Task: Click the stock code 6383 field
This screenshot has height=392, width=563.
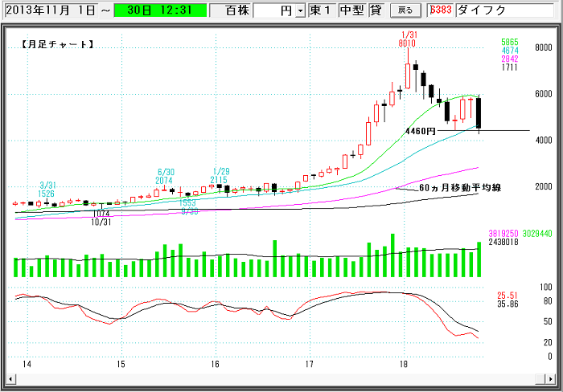Action: 441,10
